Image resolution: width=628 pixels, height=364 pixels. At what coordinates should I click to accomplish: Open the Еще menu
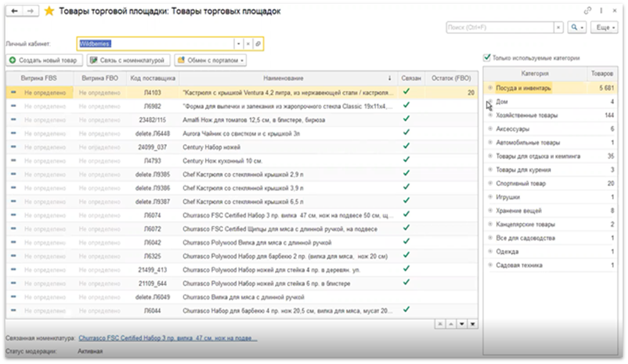pos(605,27)
